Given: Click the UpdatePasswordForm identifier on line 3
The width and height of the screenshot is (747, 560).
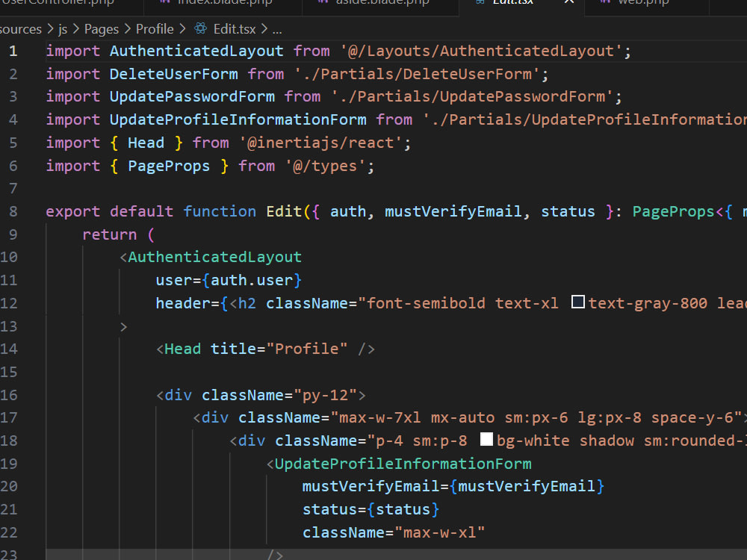Looking at the screenshot, I should coord(192,96).
